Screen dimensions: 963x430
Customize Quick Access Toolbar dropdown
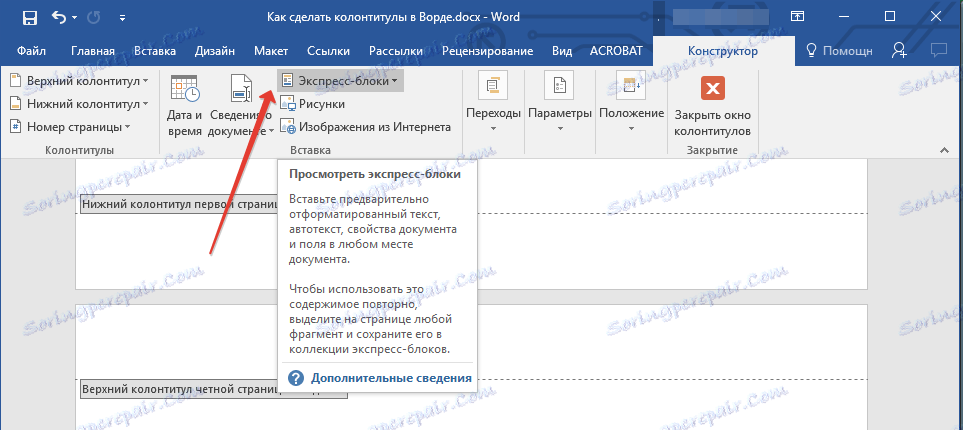(x=122, y=18)
